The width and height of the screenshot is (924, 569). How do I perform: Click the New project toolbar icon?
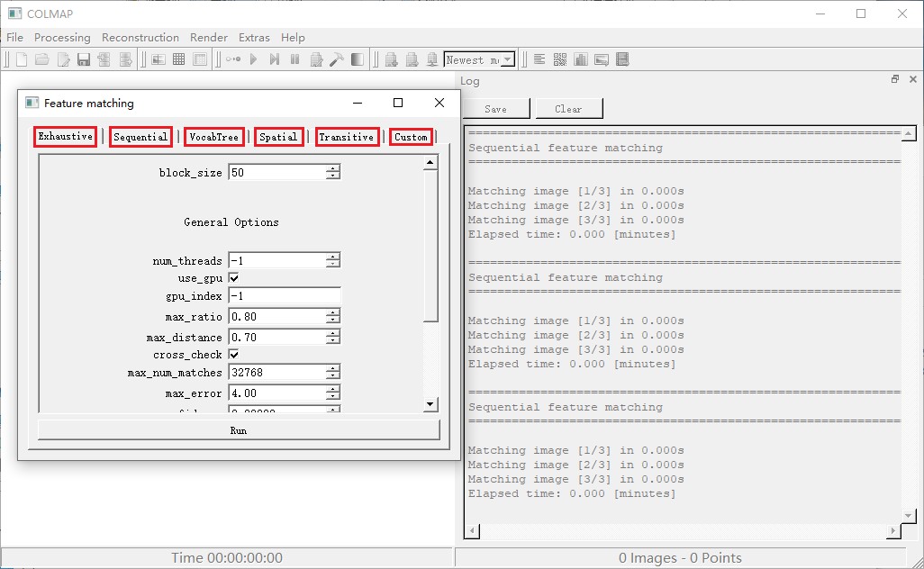(x=22, y=59)
